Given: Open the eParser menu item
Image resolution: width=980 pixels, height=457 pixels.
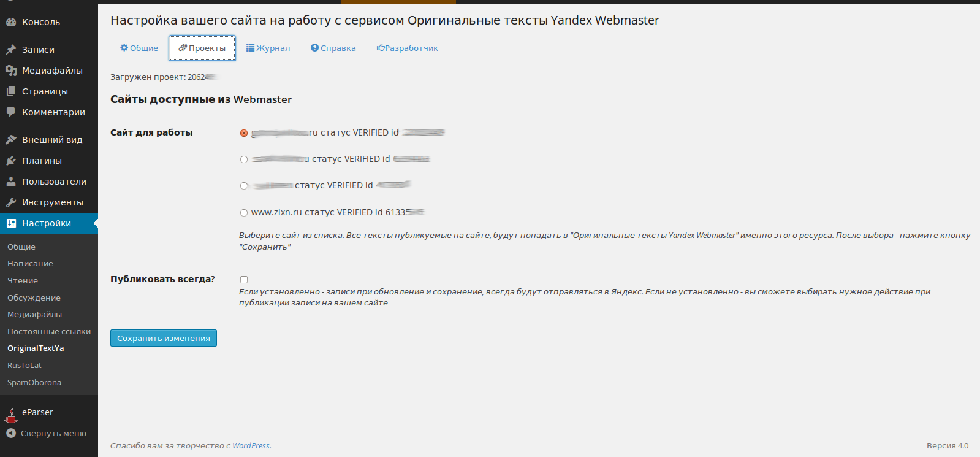Looking at the screenshot, I should pos(49,412).
